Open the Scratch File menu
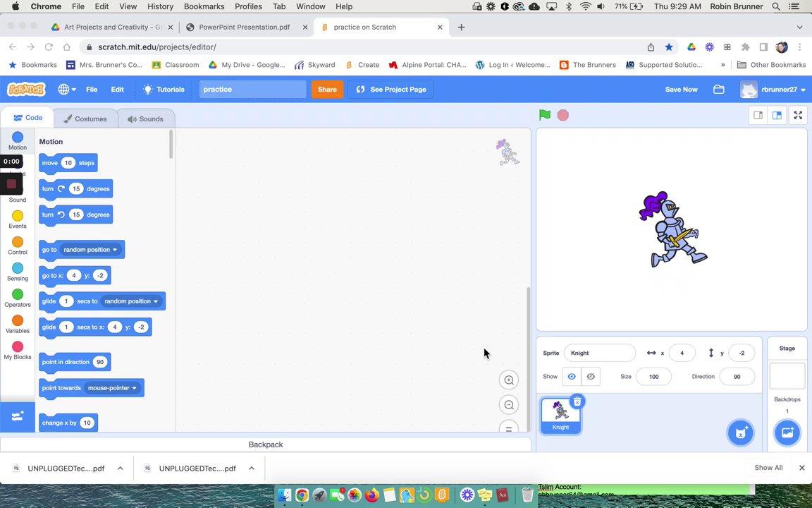812x508 pixels. coord(92,89)
